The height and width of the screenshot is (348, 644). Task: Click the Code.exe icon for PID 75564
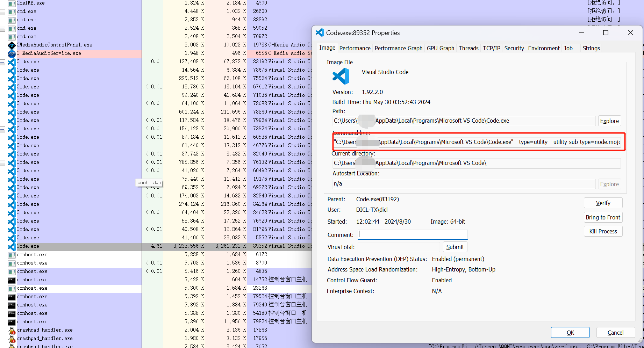pos(12,79)
